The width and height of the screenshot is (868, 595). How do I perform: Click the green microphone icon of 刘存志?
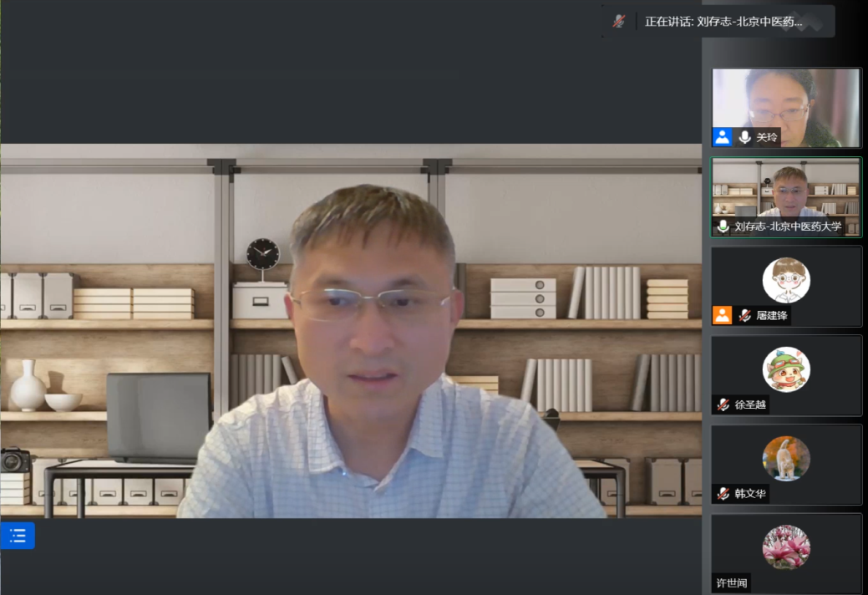[x=723, y=226]
